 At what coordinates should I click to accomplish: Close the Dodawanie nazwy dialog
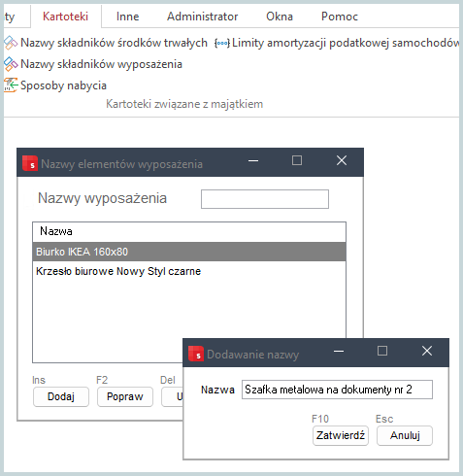(x=427, y=351)
